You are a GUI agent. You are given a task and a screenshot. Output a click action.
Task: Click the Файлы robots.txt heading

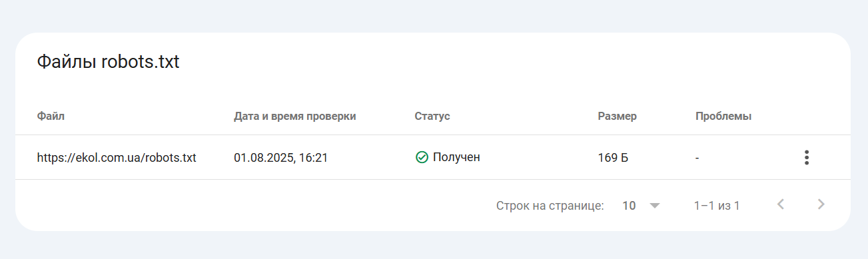(x=108, y=63)
